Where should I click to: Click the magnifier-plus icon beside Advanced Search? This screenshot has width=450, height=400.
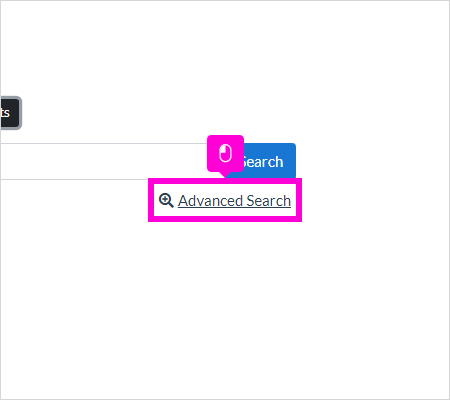[x=166, y=201]
